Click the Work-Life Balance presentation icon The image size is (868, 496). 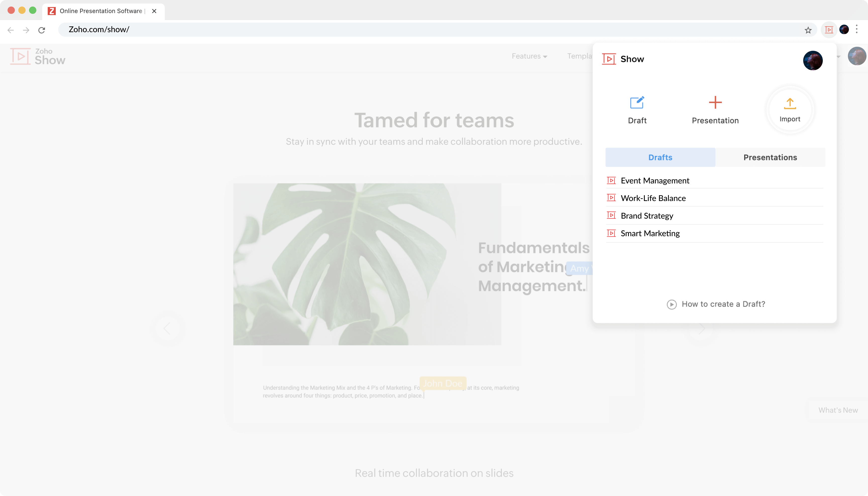coord(612,198)
